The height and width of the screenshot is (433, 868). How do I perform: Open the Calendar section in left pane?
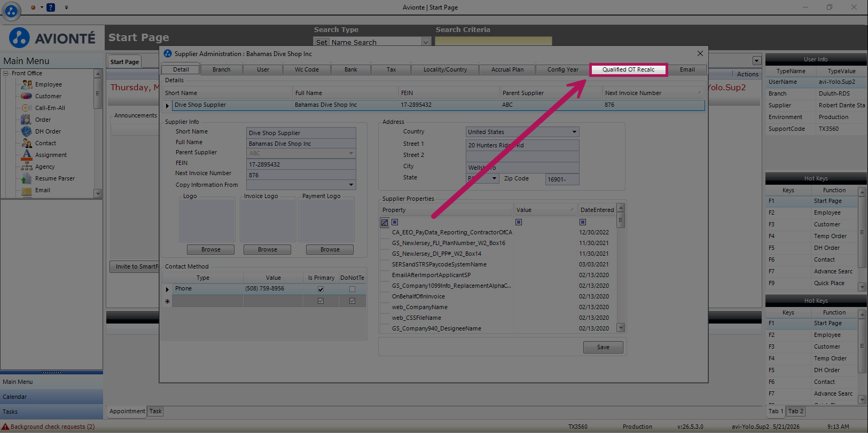52,397
